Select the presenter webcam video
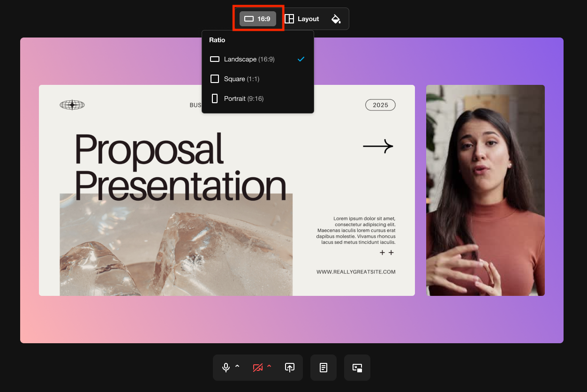587x392 pixels. click(485, 190)
